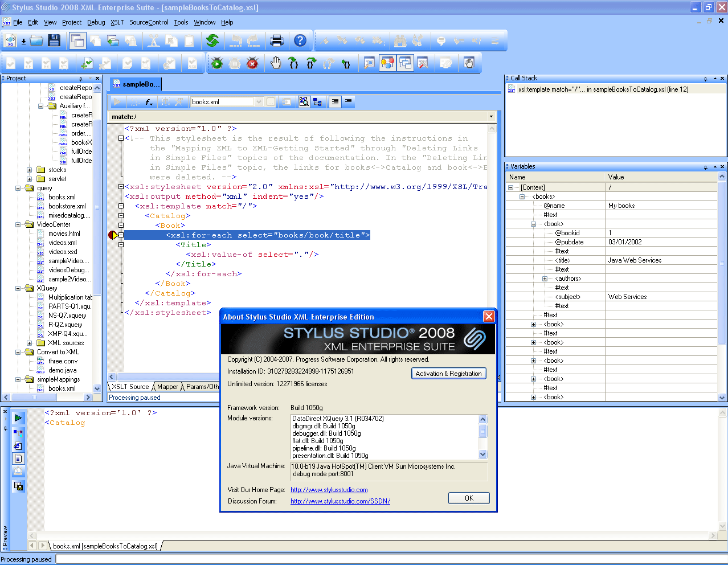The height and width of the screenshot is (565, 728).
Task: Expand the stocks folder in Project tree
Action: [29, 170]
